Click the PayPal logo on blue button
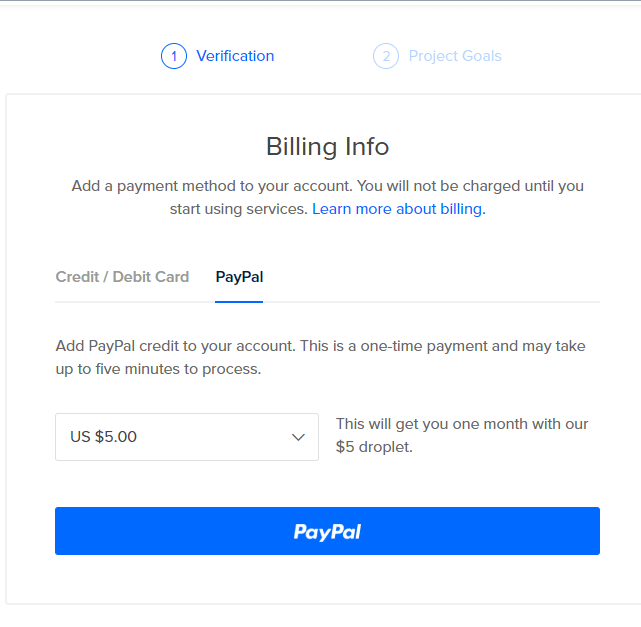 (327, 531)
